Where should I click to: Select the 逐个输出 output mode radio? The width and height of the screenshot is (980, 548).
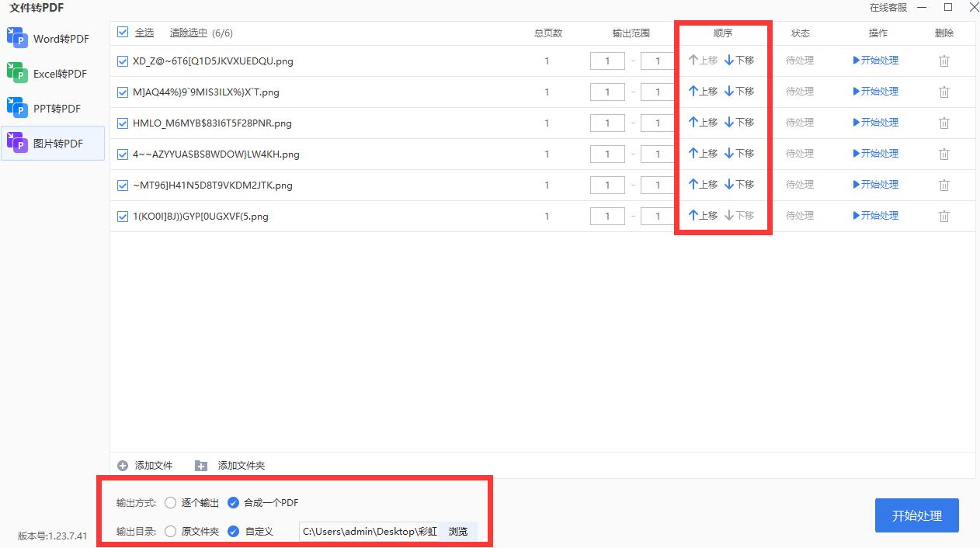point(170,502)
